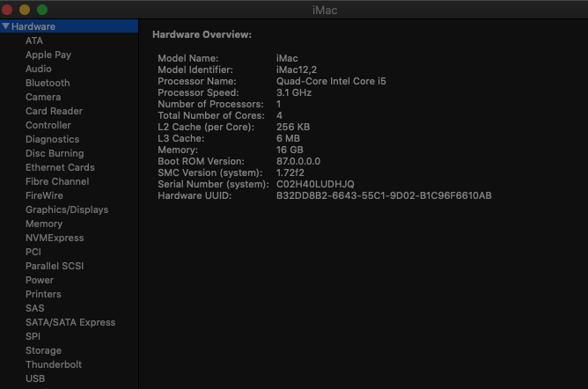Click the iMac window title

click(325, 10)
